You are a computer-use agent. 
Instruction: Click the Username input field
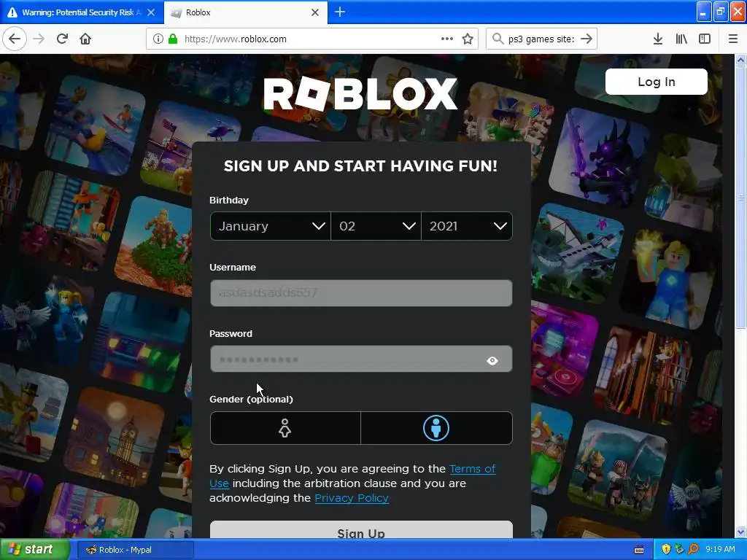click(x=361, y=293)
